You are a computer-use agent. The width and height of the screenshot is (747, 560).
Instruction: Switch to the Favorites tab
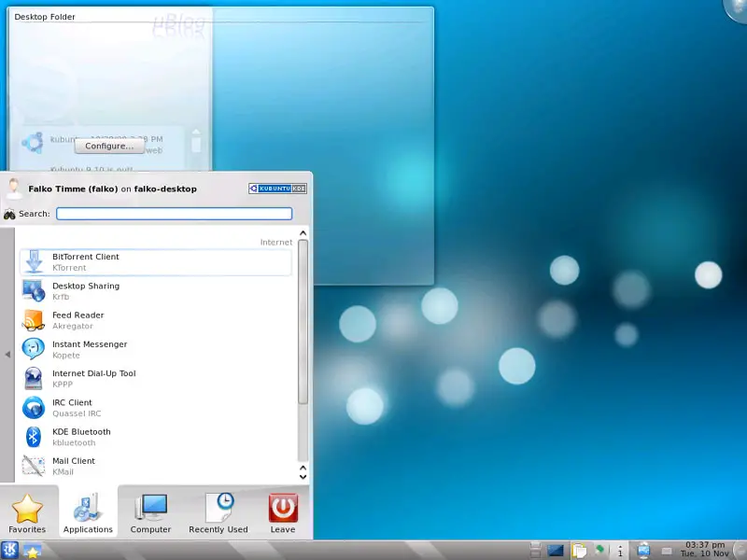27,512
